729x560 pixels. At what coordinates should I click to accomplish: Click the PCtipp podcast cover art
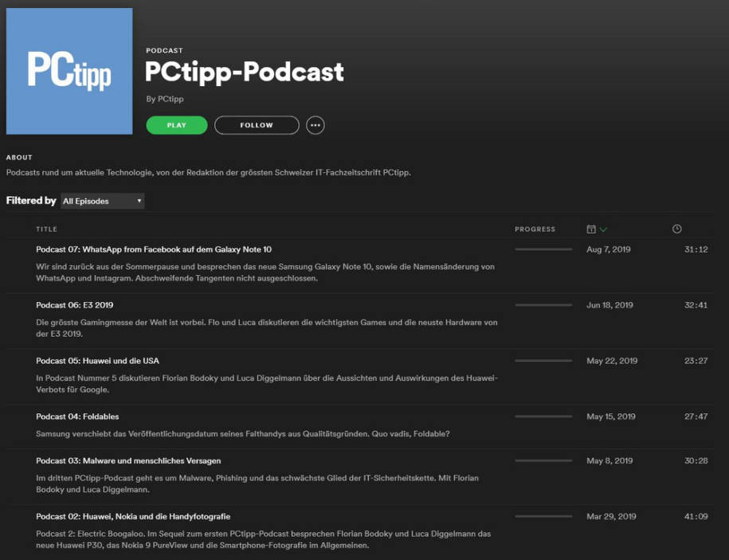tap(69, 71)
